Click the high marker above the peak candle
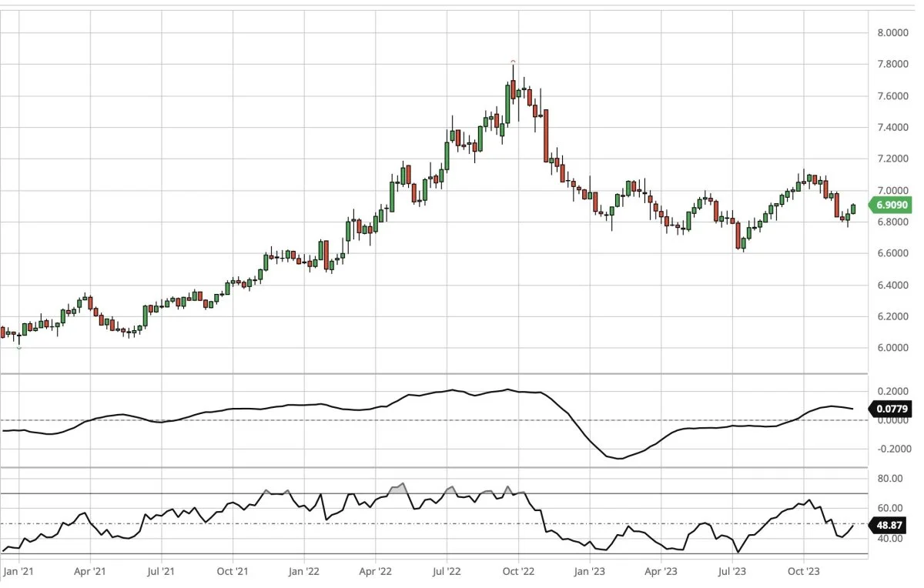This screenshot has height=588, width=924. pyautogui.click(x=514, y=61)
